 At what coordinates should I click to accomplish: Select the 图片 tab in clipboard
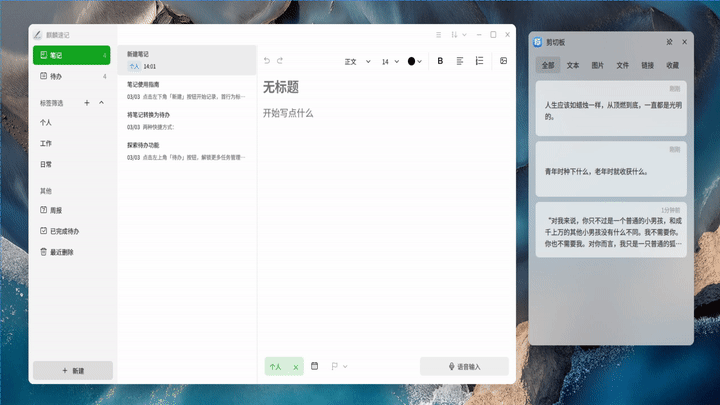pos(597,65)
